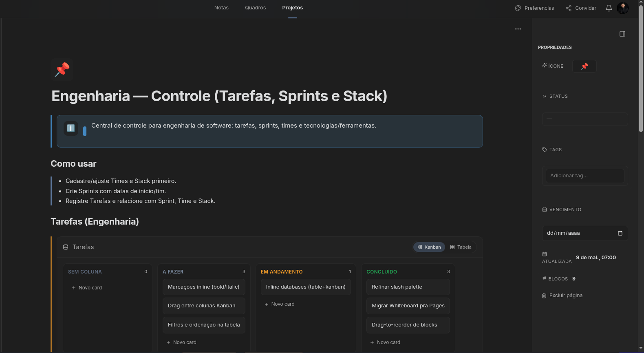
Task: Open card Drag-to-reorder de blocks
Action: 408,325
